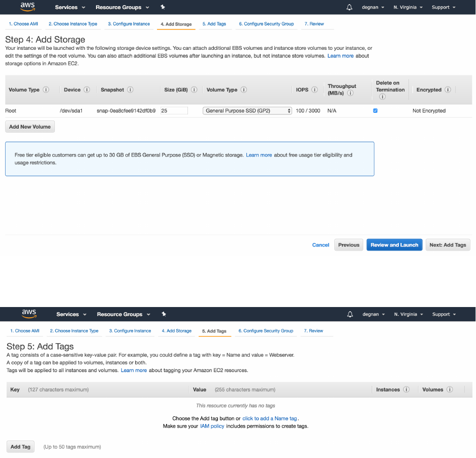476x458 pixels.
Task: Show info for the first Volume Type column
Action: click(x=46, y=89)
